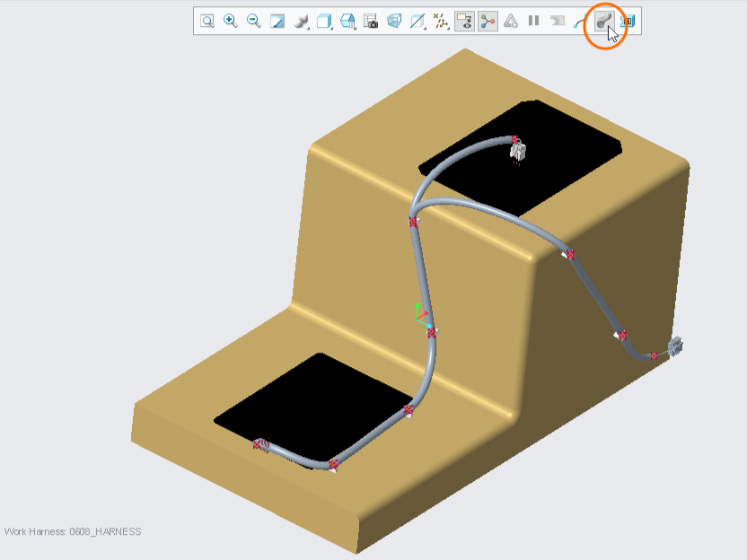Select the white connector on upper surface
The width and height of the screenshot is (747, 560).
(x=518, y=152)
